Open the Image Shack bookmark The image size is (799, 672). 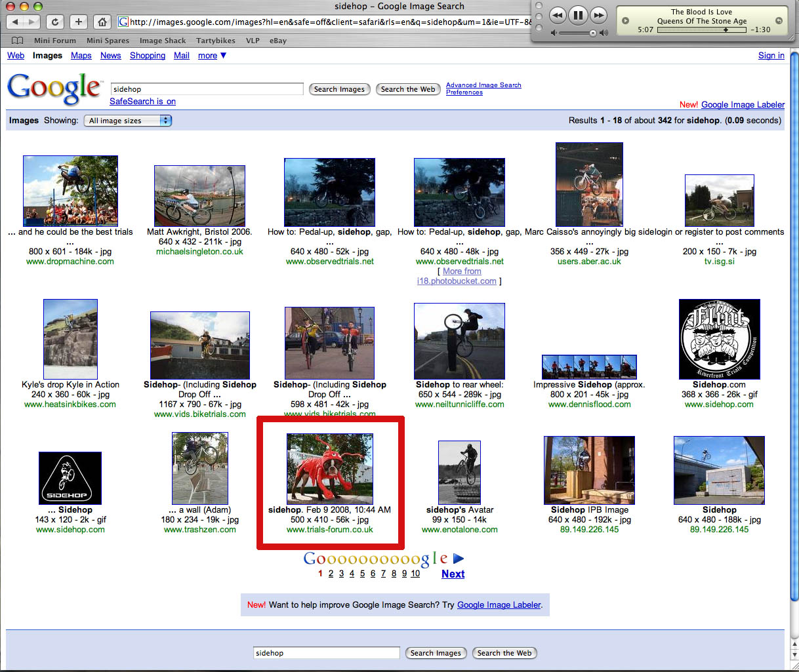tap(163, 41)
